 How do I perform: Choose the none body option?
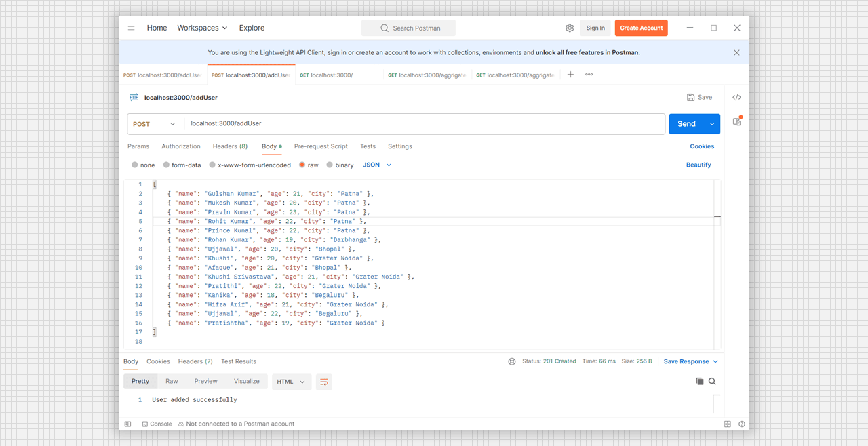143,165
